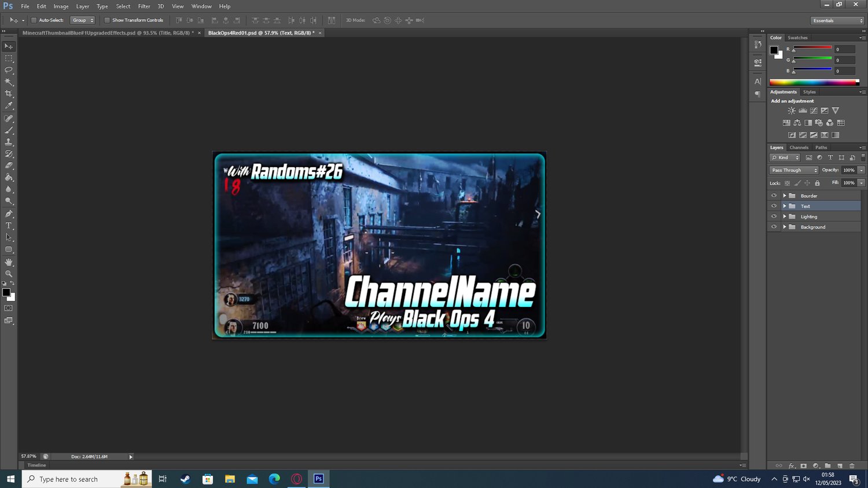This screenshot has width=868, height=488.
Task: Hide the Lighting layer group
Action: (774, 217)
